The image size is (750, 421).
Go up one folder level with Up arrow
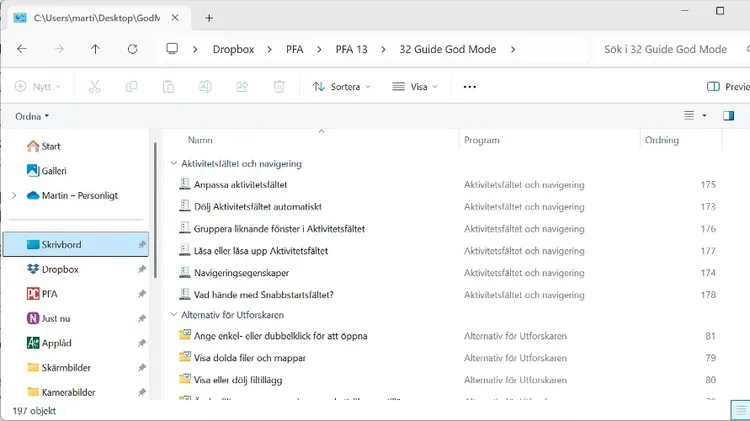click(95, 49)
